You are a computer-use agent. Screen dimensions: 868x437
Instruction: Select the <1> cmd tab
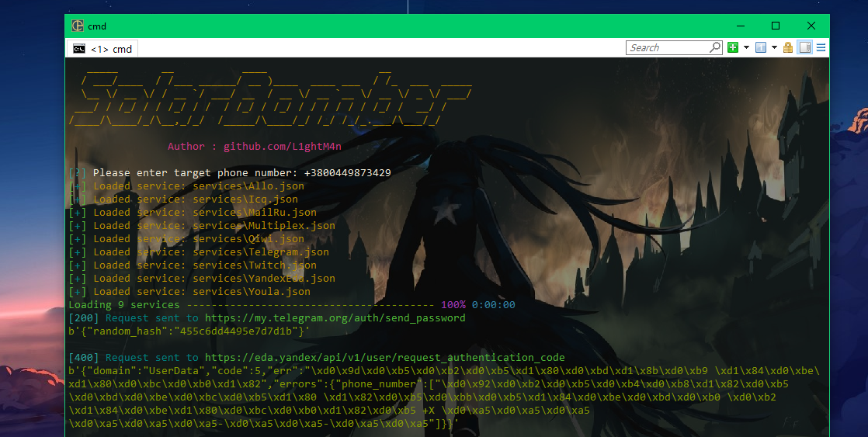point(102,49)
